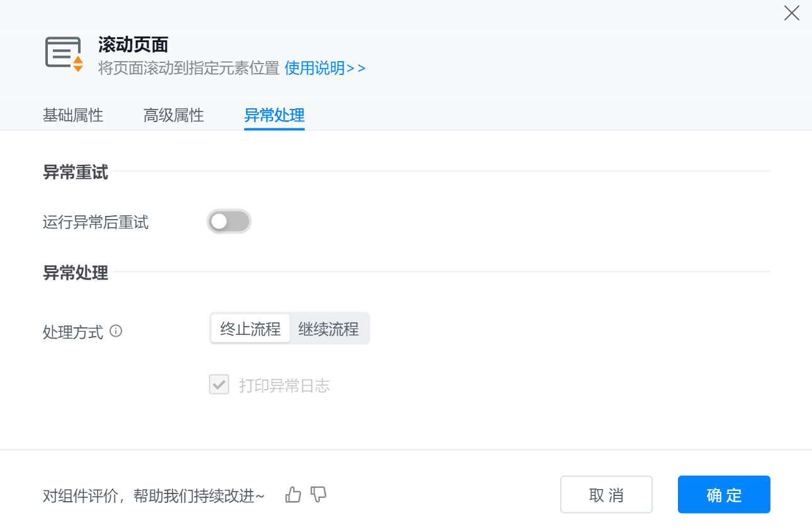Image resolution: width=812 pixels, height=530 pixels.
Task: Select the 异常处理 tab
Action: pyautogui.click(x=274, y=115)
